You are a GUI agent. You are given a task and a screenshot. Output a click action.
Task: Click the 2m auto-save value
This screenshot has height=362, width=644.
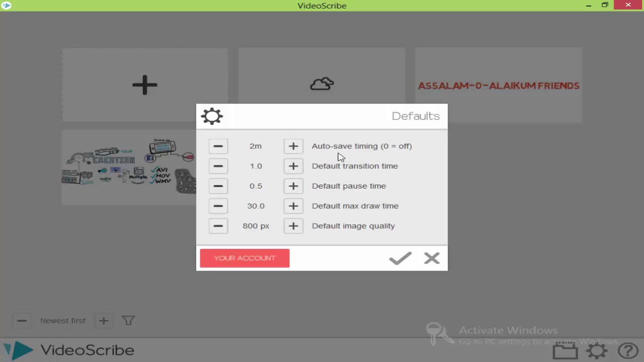pos(256,146)
